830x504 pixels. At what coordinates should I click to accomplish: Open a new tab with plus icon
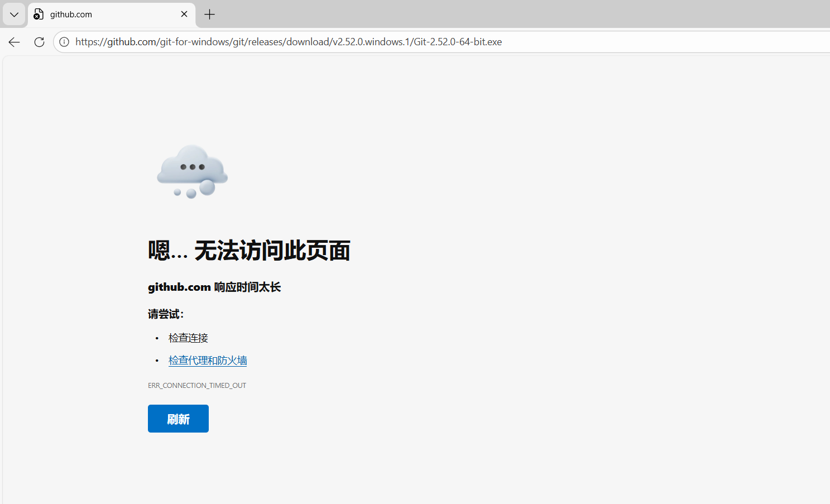click(x=210, y=15)
